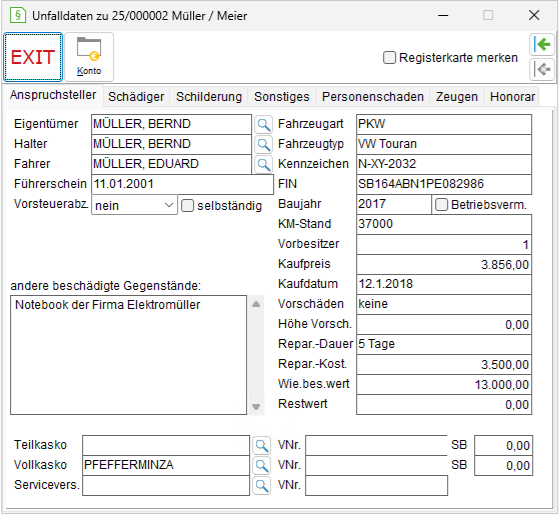
Task: Search Teilkasko insurer with magnifier icon
Action: (x=262, y=445)
